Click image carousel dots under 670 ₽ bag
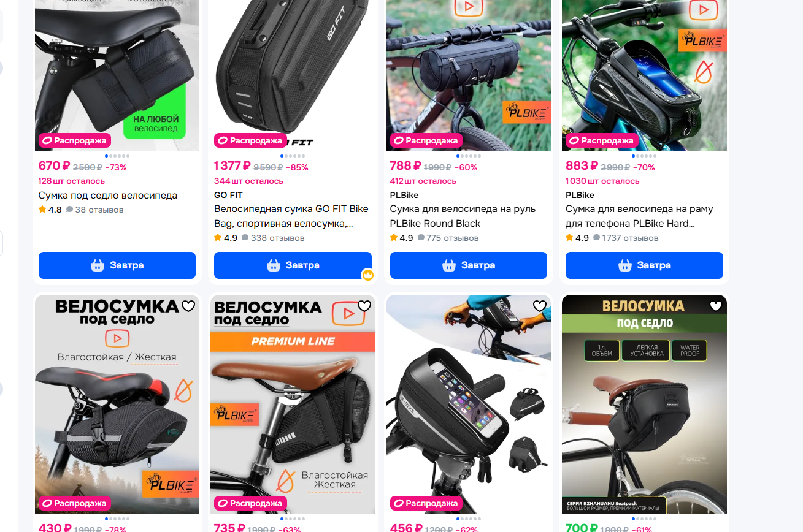 click(x=117, y=156)
